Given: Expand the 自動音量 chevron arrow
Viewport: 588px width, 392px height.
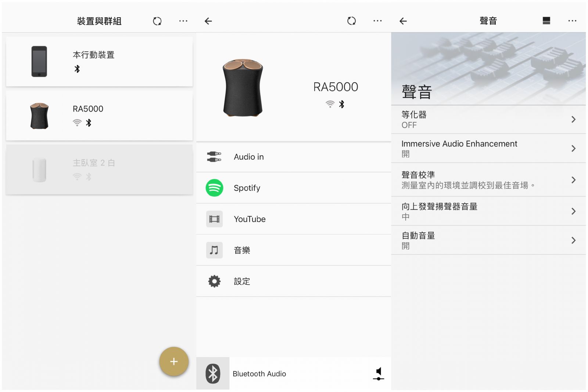Looking at the screenshot, I should click(x=573, y=240).
